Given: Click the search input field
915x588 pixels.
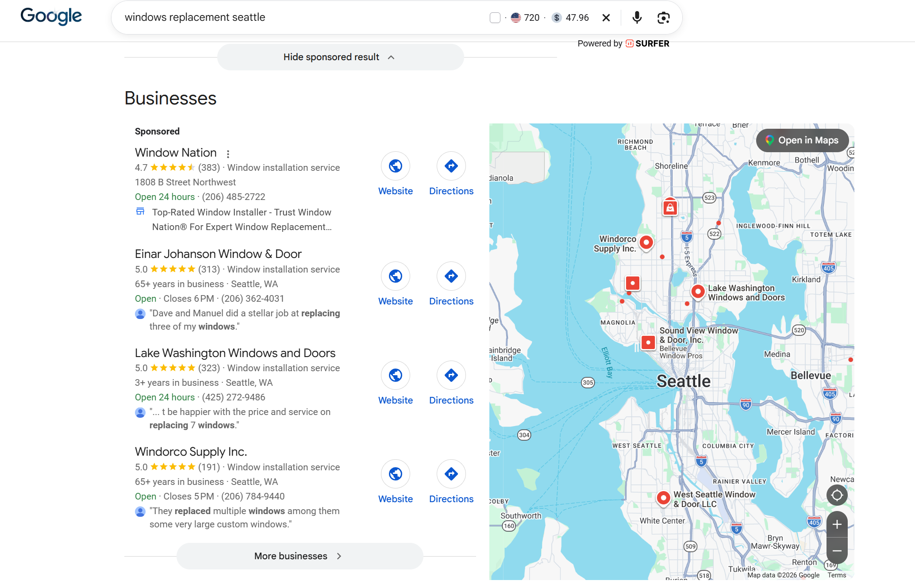Looking at the screenshot, I should point(301,18).
